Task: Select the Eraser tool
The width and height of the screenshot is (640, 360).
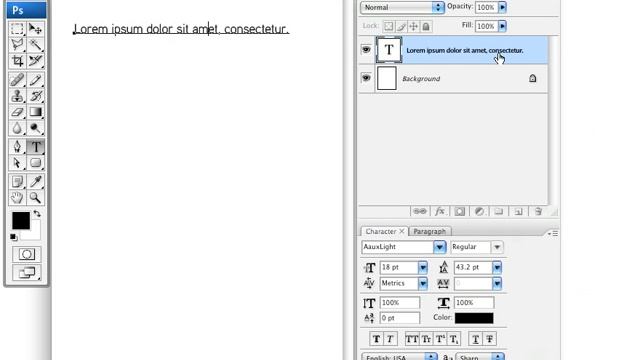Action: pyautogui.click(x=17, y=112)
